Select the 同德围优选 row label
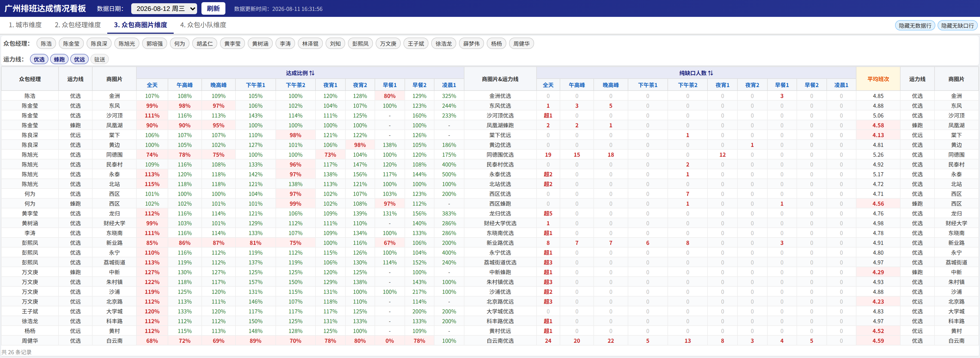Screen dimensions: 980x358 click(x=500, y=155)
